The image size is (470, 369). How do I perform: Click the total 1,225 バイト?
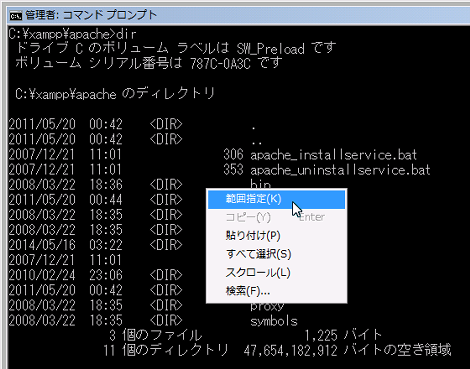pos(343,335)
